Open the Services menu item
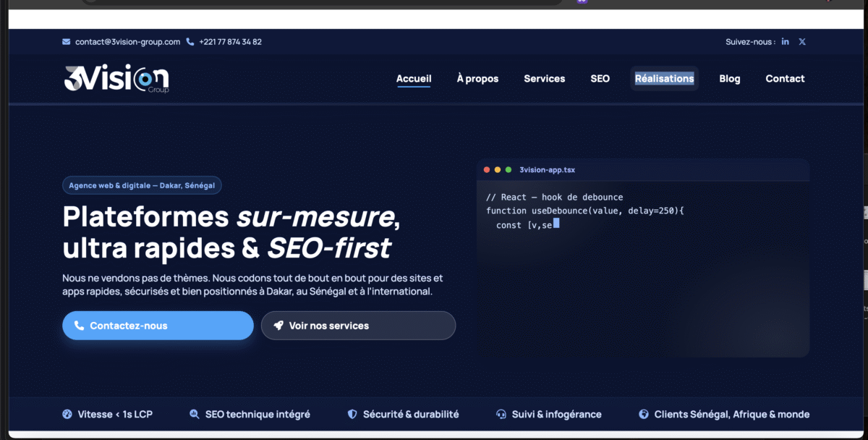 pos(545,79)
